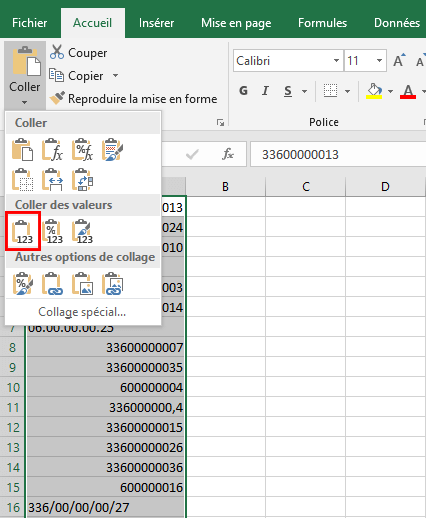Click cell containing 33600000035
This screenshot has width=426, height=518.
[x=105, y=367]
